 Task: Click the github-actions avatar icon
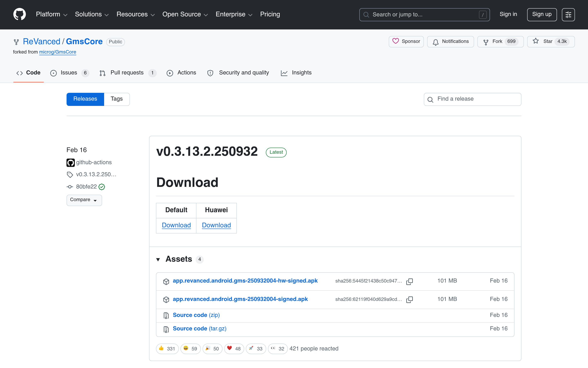point(71,163)
